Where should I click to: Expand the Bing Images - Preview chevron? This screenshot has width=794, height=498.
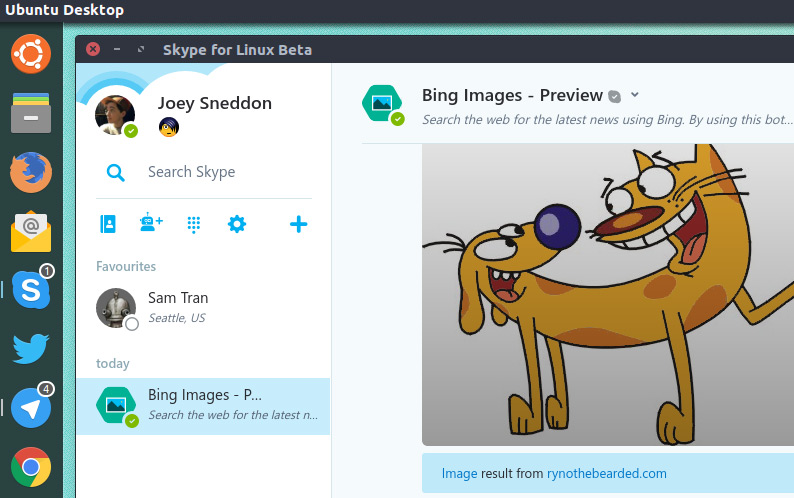click(635, 95)
